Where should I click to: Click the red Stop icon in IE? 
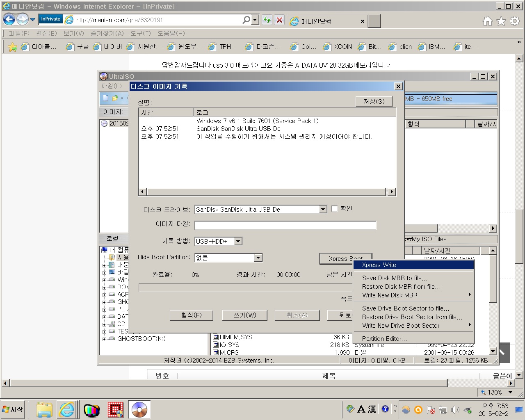coord(279,20)
